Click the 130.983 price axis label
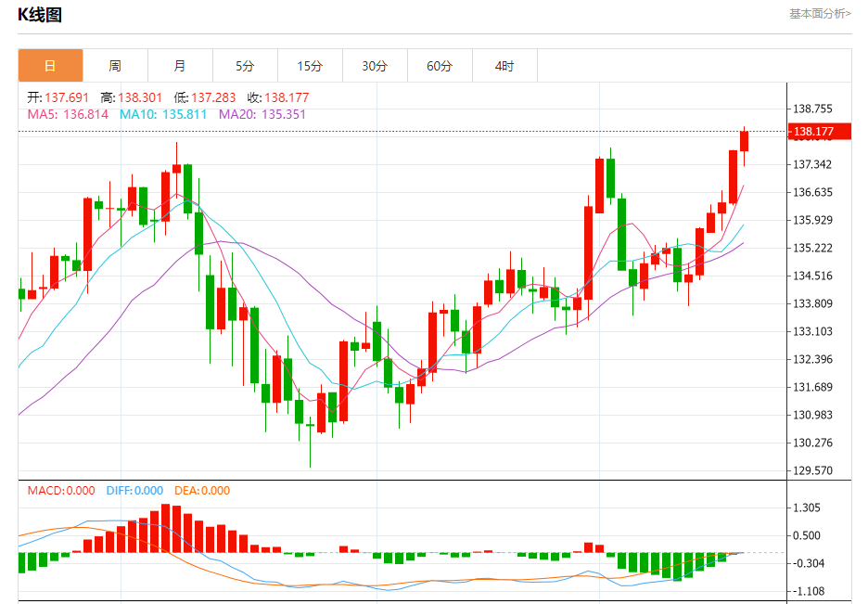This screenshot has height=604, width=868. click(812, 415)
